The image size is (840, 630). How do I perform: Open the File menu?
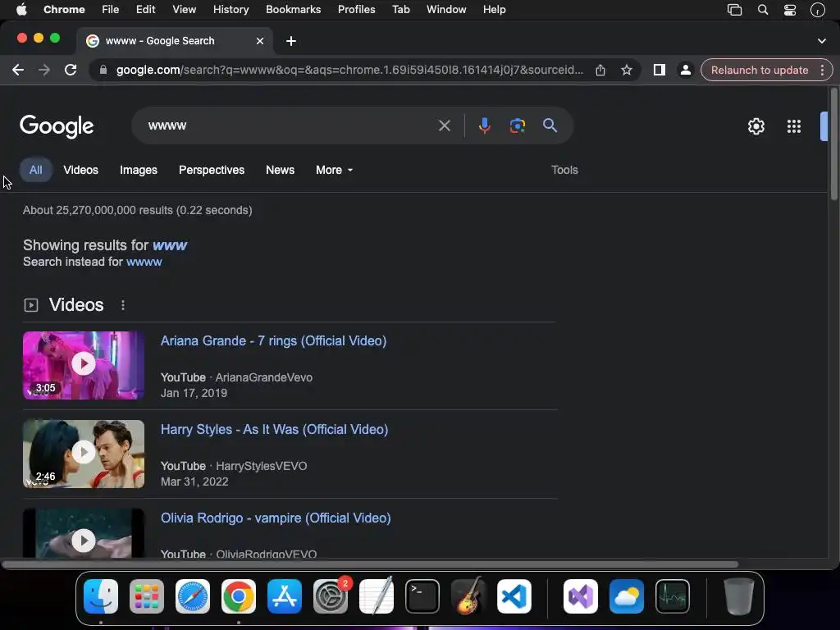[111, 10]
